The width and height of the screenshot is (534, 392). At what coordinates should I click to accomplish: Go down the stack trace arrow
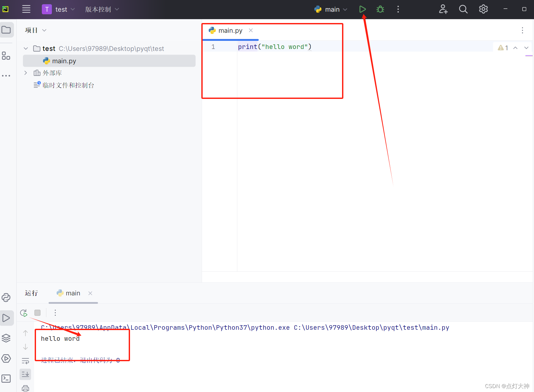(26, 347)
